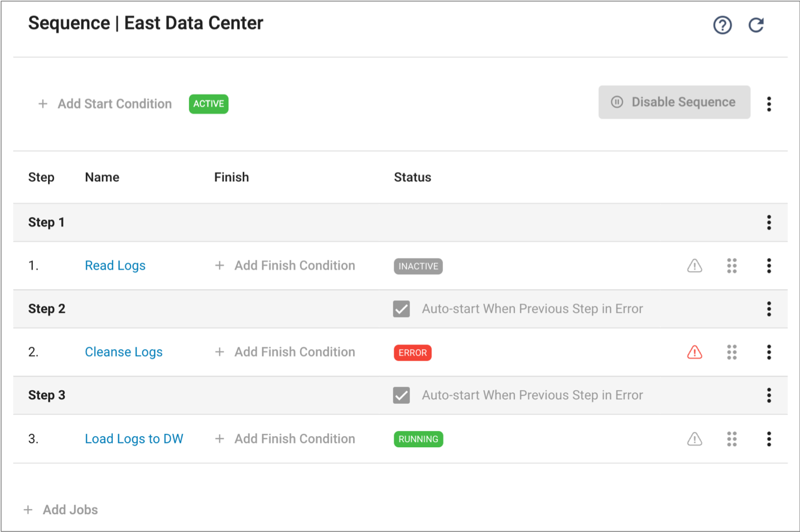The height and width of the screenshot is (532, 800).
Task: Open sequence kebab menu beside Disable Sequence
Action: [x=769, y=104]
